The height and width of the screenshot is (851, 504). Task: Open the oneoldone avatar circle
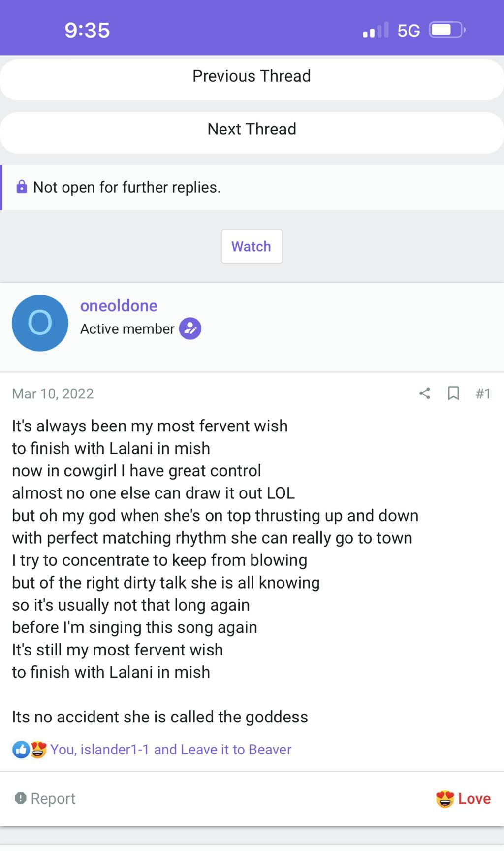tap(40, 323)
